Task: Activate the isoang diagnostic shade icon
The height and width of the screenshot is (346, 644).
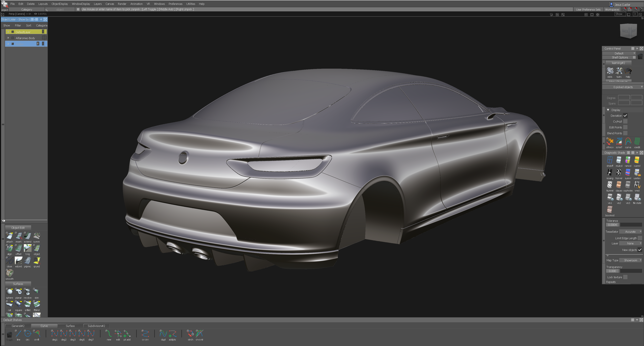Action: click(610, 172)
